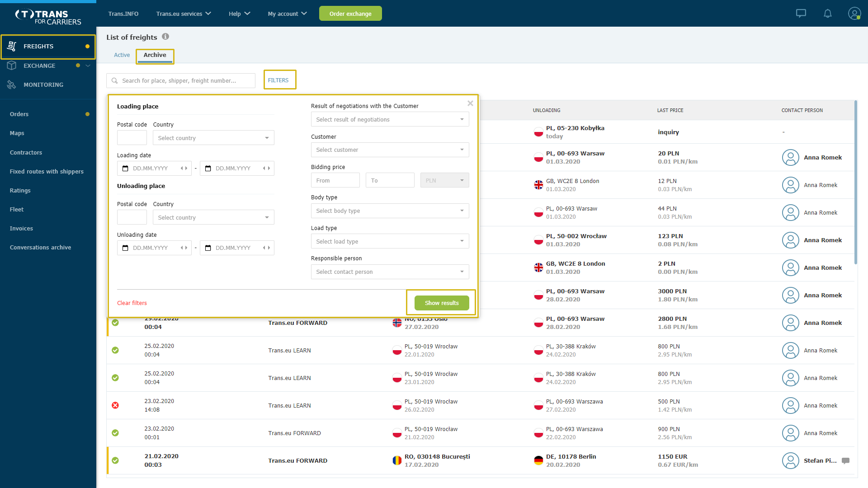The width and height of the screenshot is (868, 488).
Task: Open Fleet in the sidebar
Action: [16, 209]
